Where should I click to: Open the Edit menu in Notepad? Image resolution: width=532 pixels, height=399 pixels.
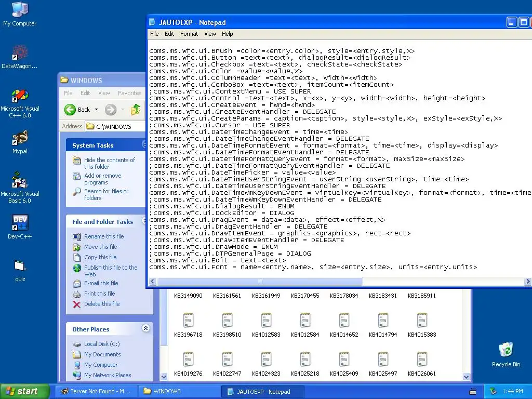[169, 34]
